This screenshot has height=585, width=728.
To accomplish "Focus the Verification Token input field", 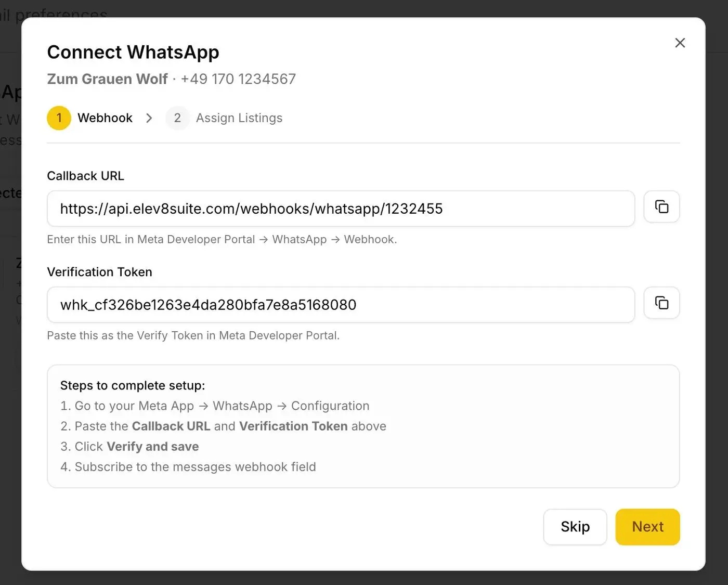I will [x=341, y=305].
